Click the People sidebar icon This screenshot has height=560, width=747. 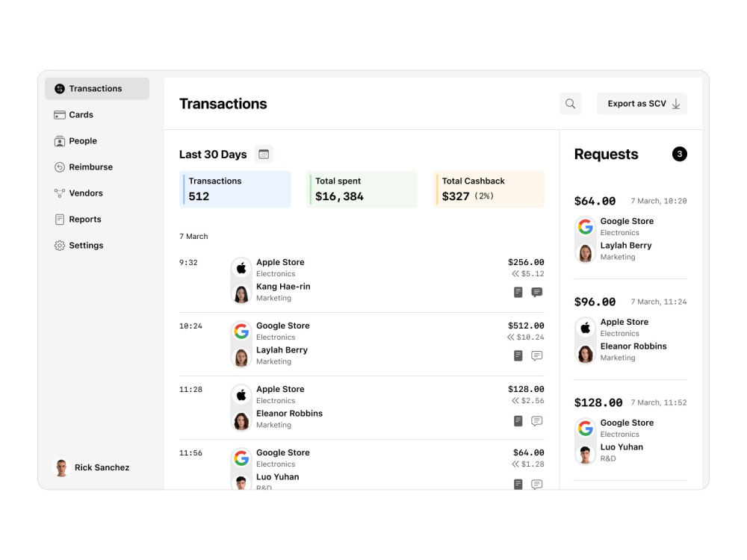(x=60, y=141)
